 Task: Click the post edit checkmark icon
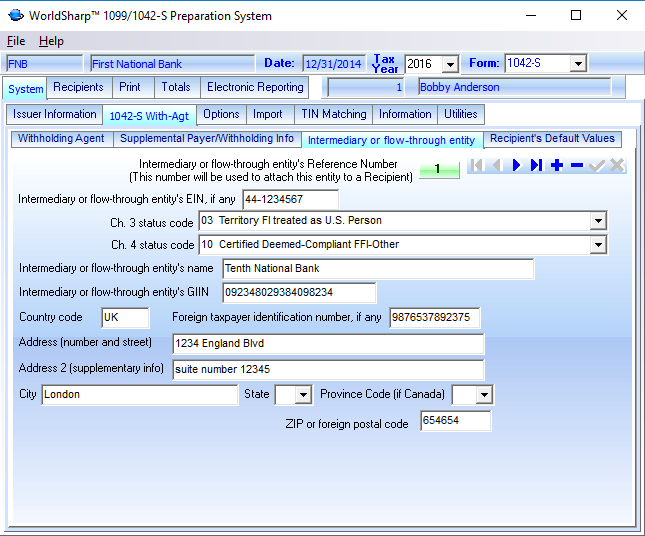pyautogui.click(x=597, y=166)
